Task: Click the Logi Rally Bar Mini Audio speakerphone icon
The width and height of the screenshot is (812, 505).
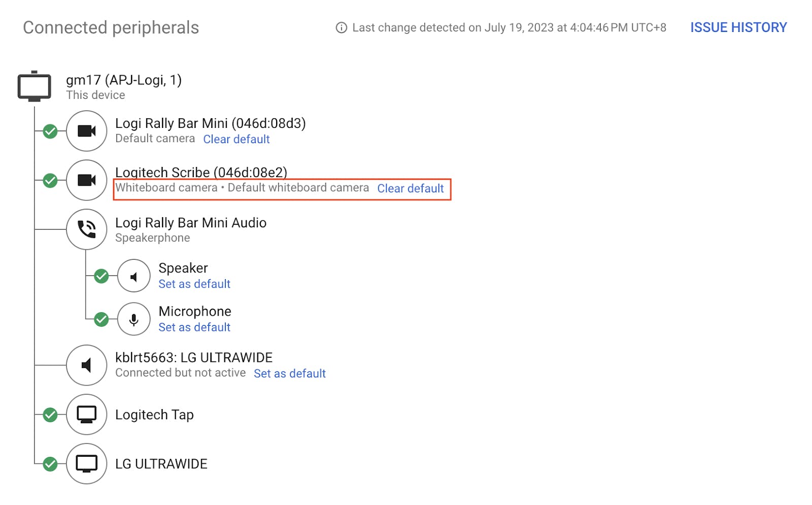Action: [x=87, y=229]
